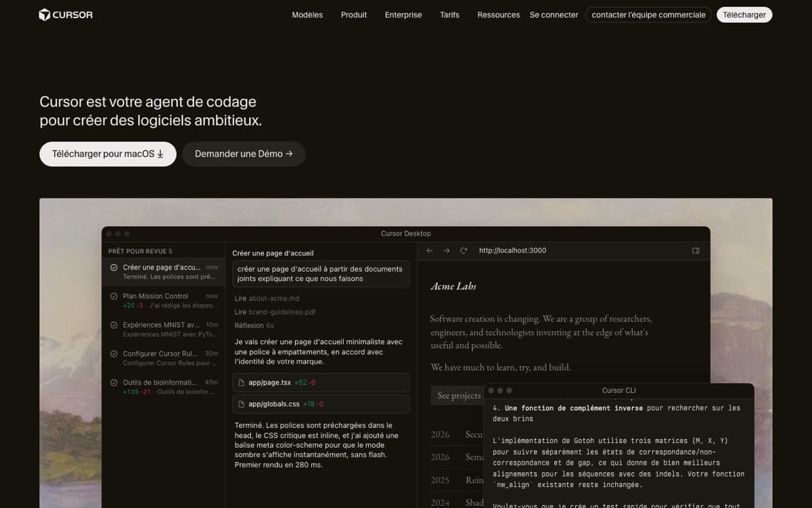812x508 pixels.
Task: Open the app/page.tsx file chip
Action: coord(321,383)
